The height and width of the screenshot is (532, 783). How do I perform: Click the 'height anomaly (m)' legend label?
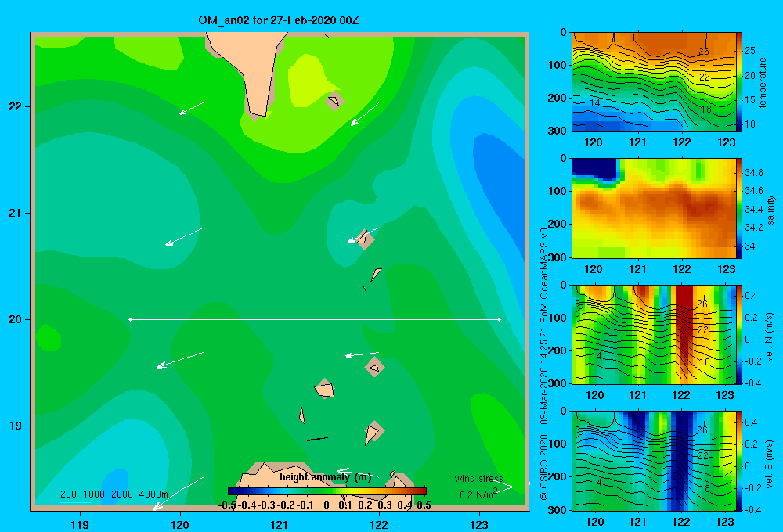(x=326, y=477)
